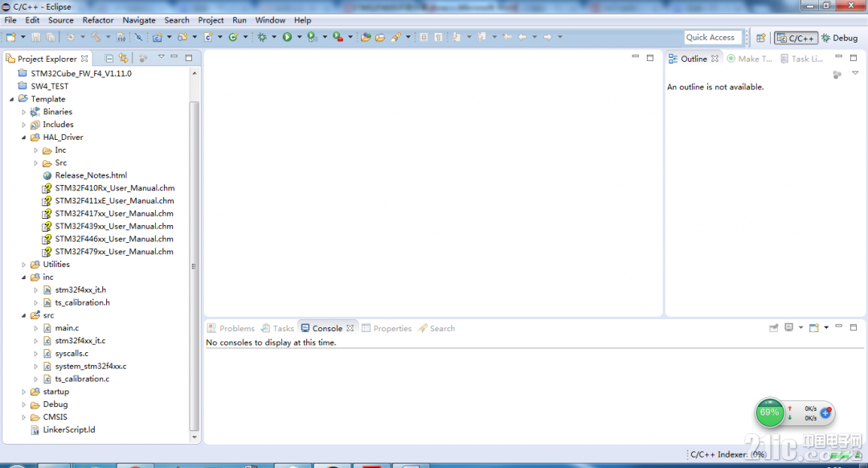
Task: Click the green Run toolbar button
Action: (x=287, y=37)
